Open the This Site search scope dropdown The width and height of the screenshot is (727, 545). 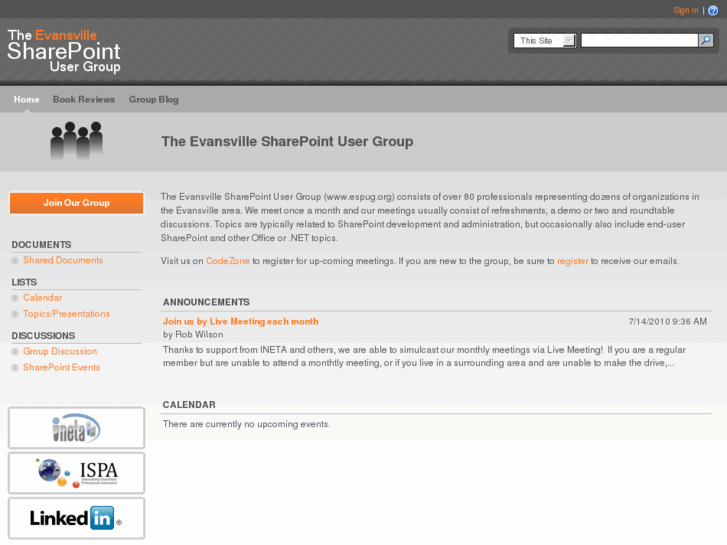pos(545,40)
